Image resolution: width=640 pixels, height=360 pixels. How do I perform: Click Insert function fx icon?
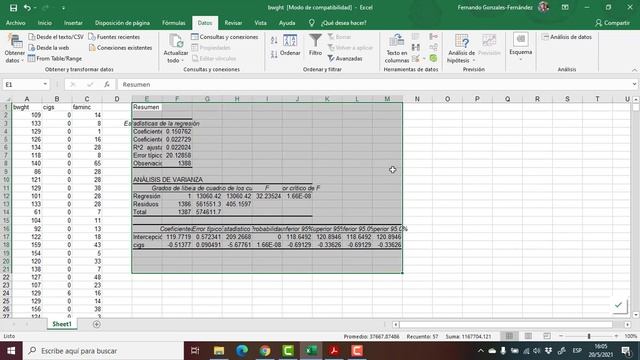tap(107, 84)
